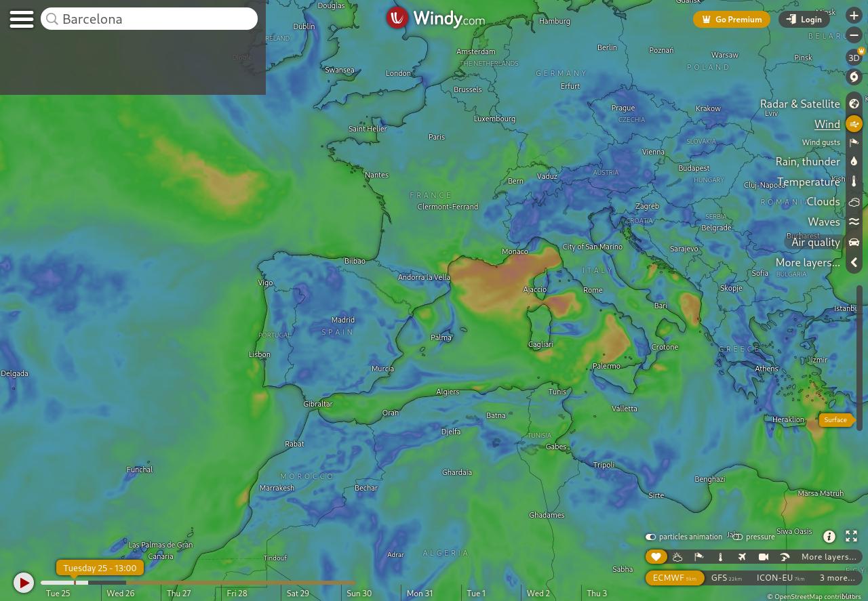Jump to Fri 28 on the timeline

[237, 593]
